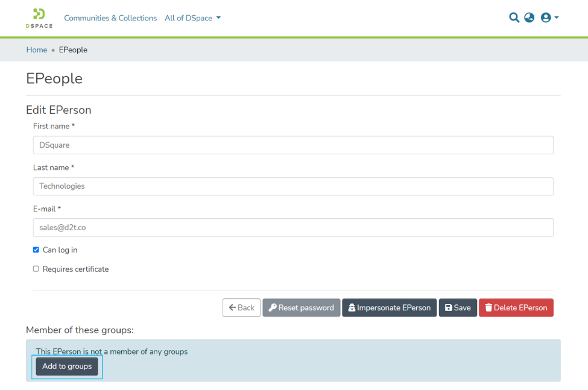Select Home in the breadcrumb
Viewport: 588px width, 390px height.
36,49
